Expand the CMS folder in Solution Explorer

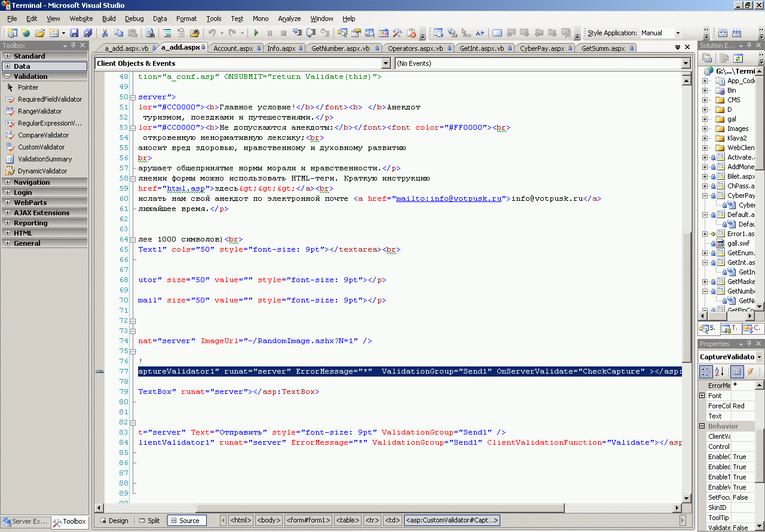[x=706, y=100]
